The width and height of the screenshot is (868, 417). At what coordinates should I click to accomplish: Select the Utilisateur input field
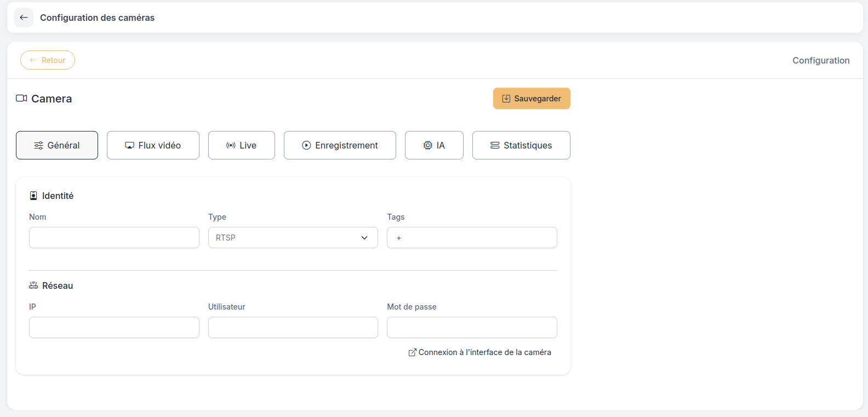coord(293,328)
